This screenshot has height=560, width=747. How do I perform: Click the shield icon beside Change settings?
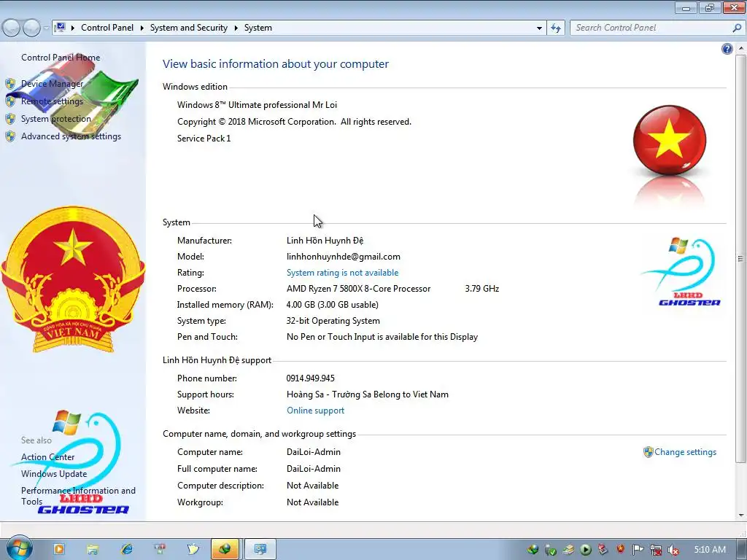coord(648,452)
